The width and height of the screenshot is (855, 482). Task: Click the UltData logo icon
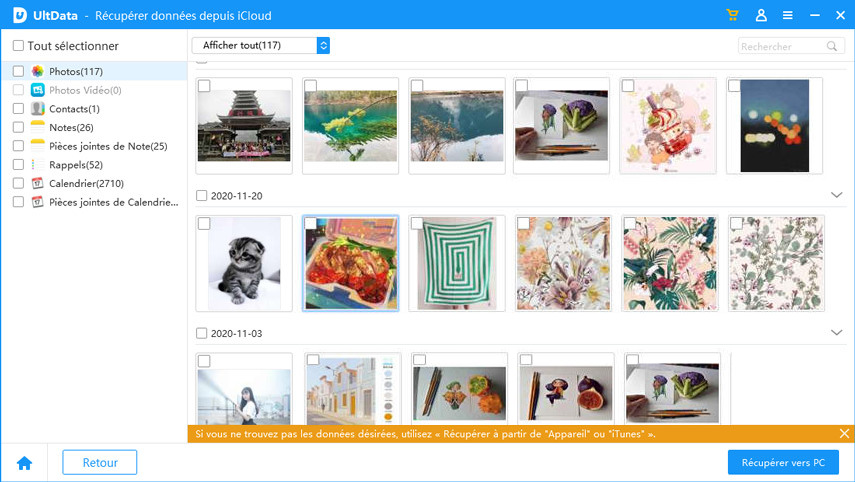(x=20, y=15)
